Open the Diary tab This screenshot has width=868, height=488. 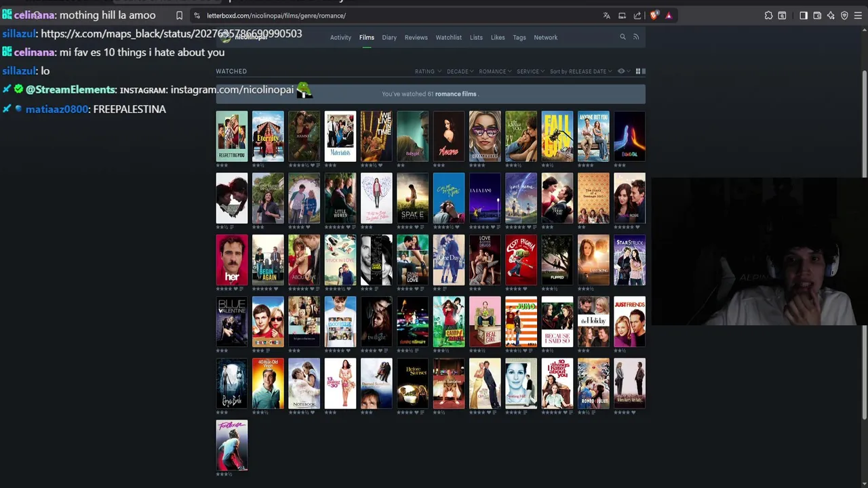click(389, 37)
